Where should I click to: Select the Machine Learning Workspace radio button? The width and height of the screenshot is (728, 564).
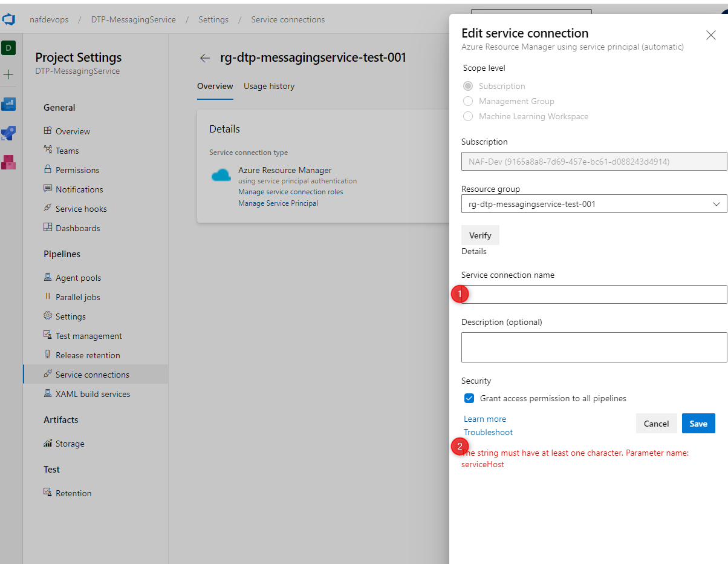467,116
